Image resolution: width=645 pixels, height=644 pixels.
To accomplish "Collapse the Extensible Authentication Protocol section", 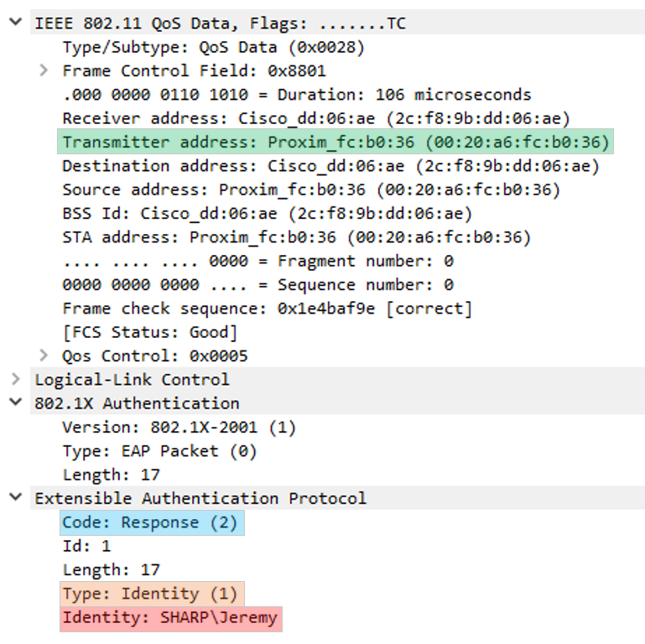I will pos(14,498).
